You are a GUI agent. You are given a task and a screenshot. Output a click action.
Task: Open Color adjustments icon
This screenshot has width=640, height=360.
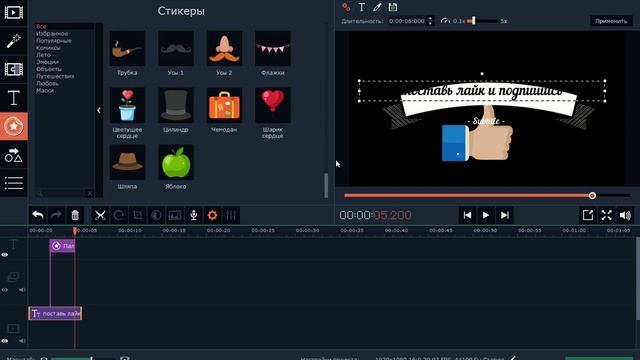(x=156, y=215)
